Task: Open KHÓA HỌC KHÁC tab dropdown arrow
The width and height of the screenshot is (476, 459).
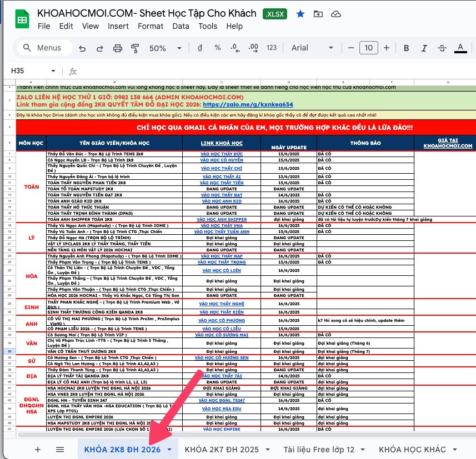Action: (455, 450)
